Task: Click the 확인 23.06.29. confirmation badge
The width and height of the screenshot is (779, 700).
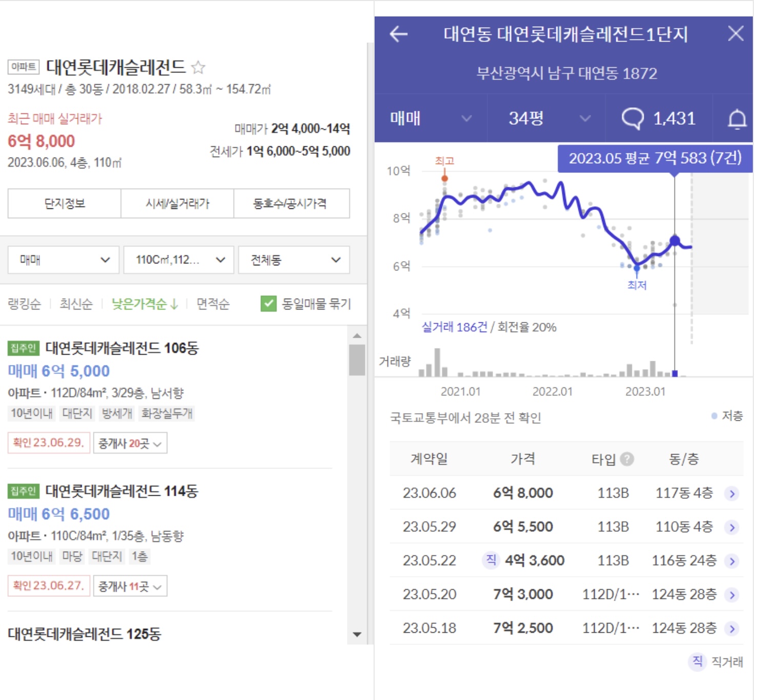Action: [49, 442]
